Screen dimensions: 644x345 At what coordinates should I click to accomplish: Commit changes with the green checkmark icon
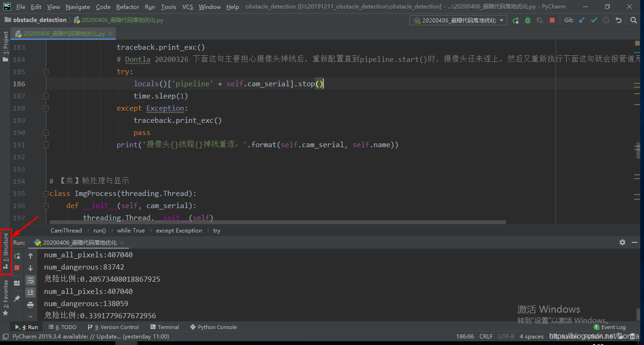pyautogui.click(x=595, y=20)
